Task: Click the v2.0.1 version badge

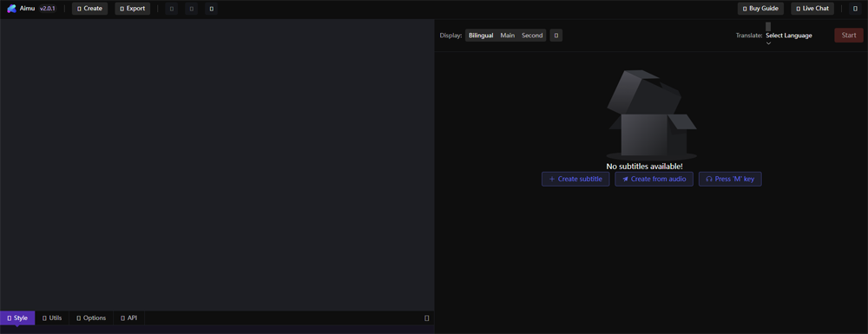Action: tap(47, 9)
